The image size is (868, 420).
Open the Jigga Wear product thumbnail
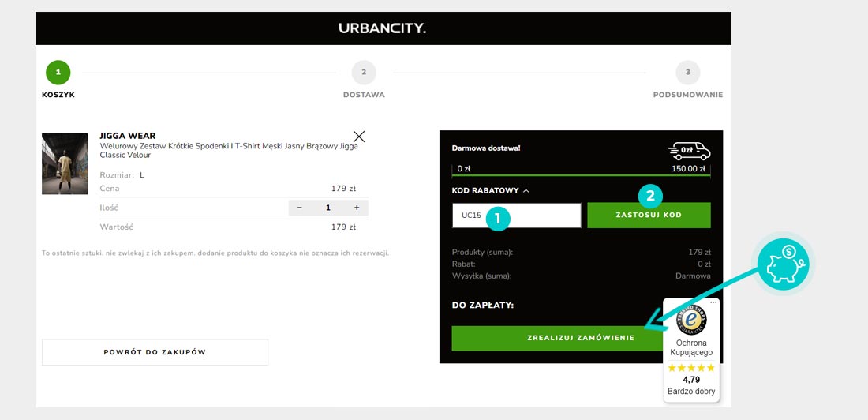pyautogui.click(x=65, y=163)
